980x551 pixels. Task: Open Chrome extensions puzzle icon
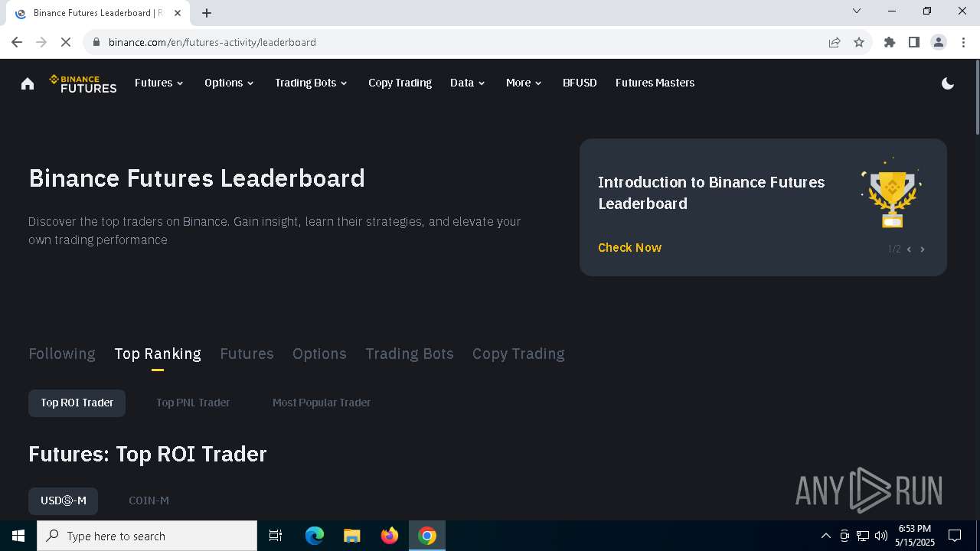click(x=890, y=42)
